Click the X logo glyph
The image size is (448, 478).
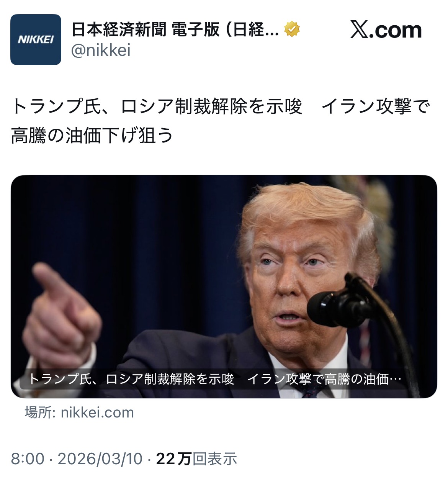pyautogui.click(x=360, y=30)
